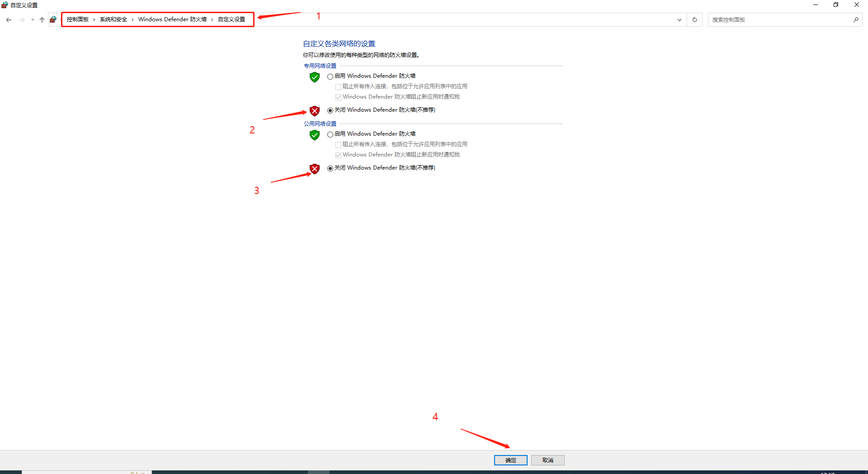
Task: Click the 确定 button
Action: 510,460
